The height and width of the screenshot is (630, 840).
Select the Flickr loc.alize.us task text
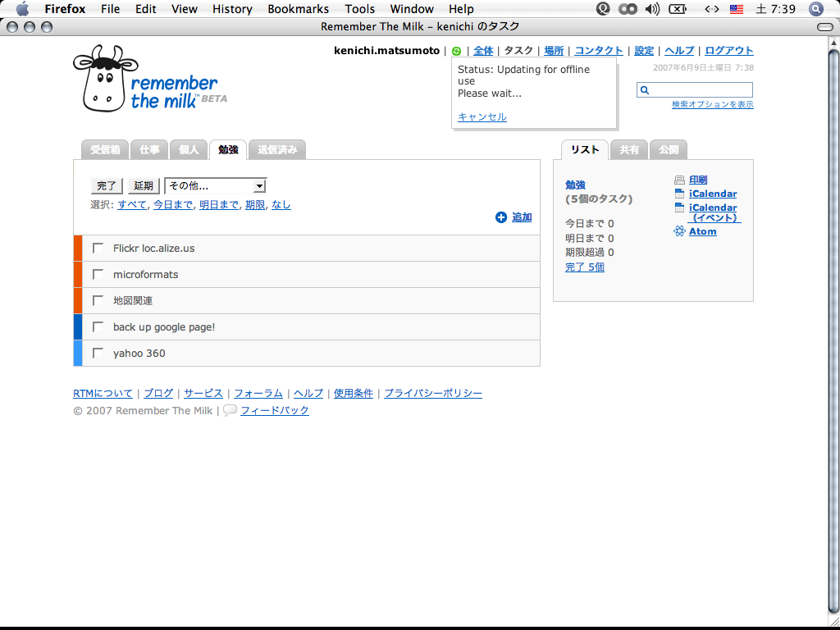(153, 248)
